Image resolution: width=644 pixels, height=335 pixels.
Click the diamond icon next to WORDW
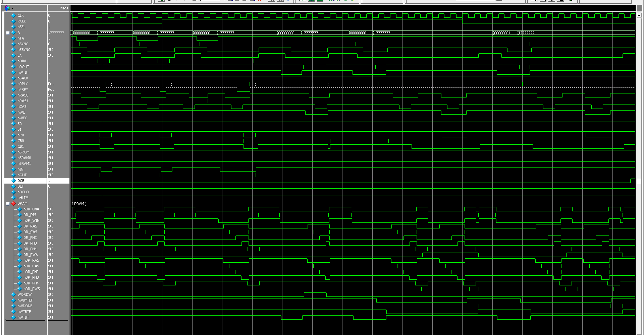point(13,294)
